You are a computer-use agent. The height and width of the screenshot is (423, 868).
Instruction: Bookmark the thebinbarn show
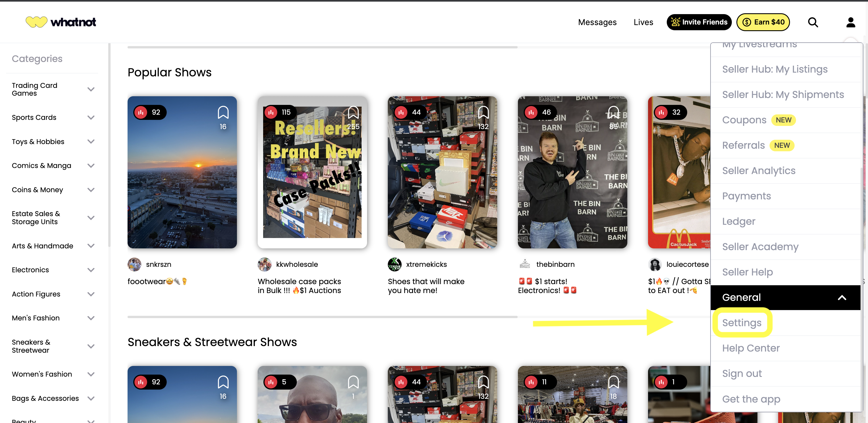pyautogui.click(x=613, y=112)
